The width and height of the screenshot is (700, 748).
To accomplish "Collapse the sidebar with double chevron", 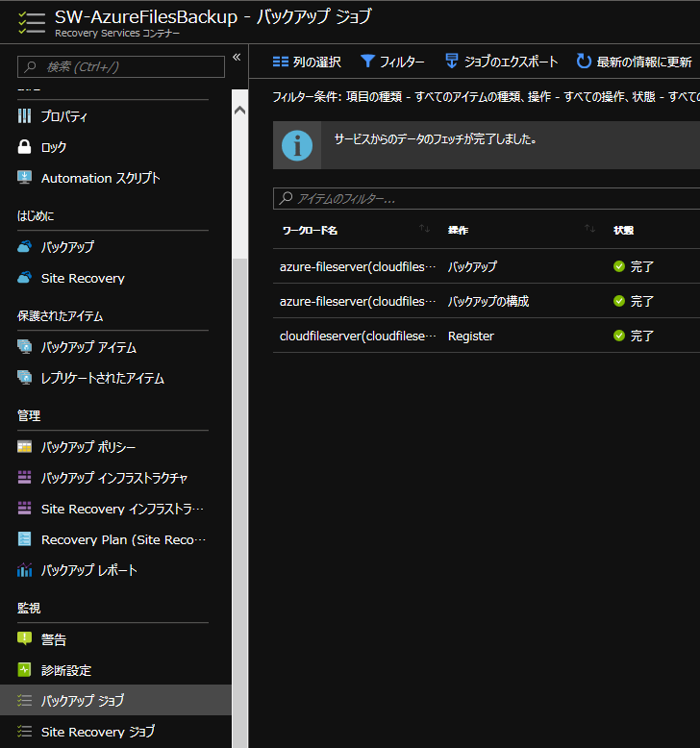I will pyautogui.click(x=237, y=59).
